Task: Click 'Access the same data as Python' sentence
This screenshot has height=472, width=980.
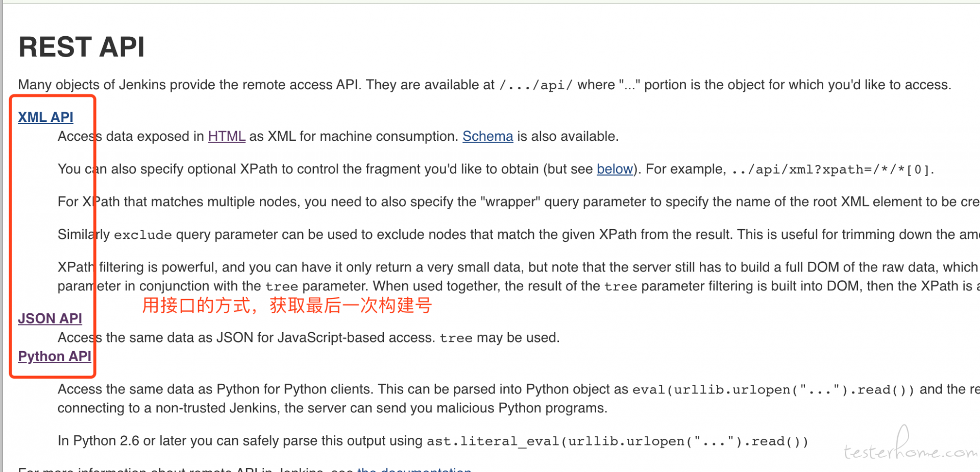Action: click(519, 389)
